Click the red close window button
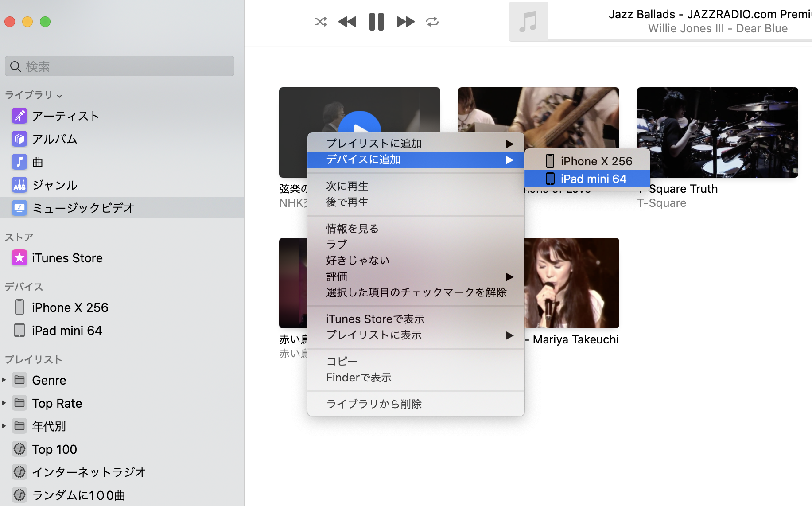This screenshot has height=506, width=812. pos(10,22)
